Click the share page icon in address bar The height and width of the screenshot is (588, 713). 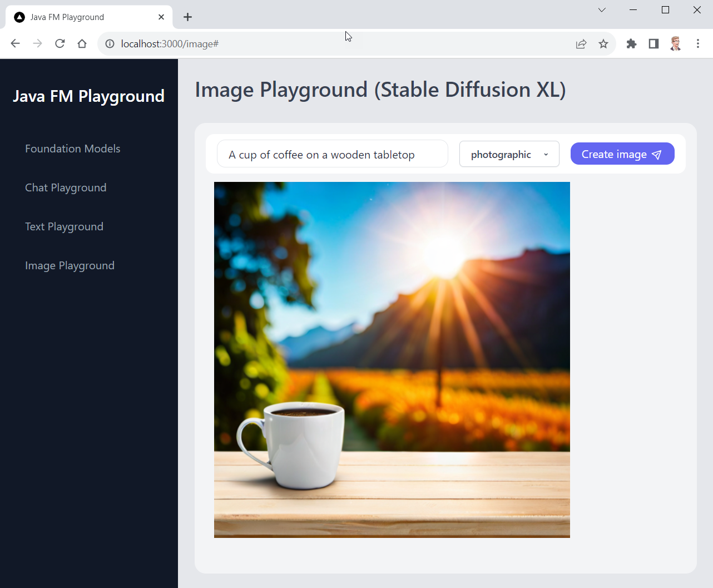(581, 43)
